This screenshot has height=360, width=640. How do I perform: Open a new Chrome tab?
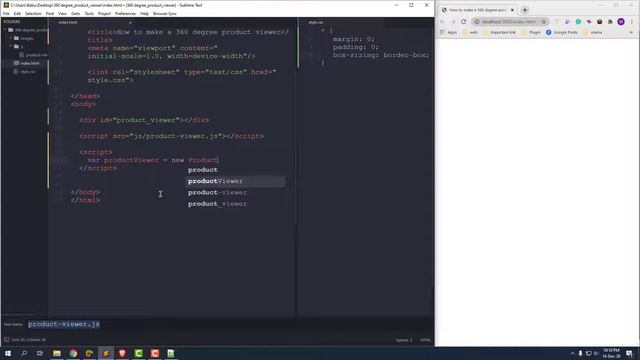tap(525, 10)
